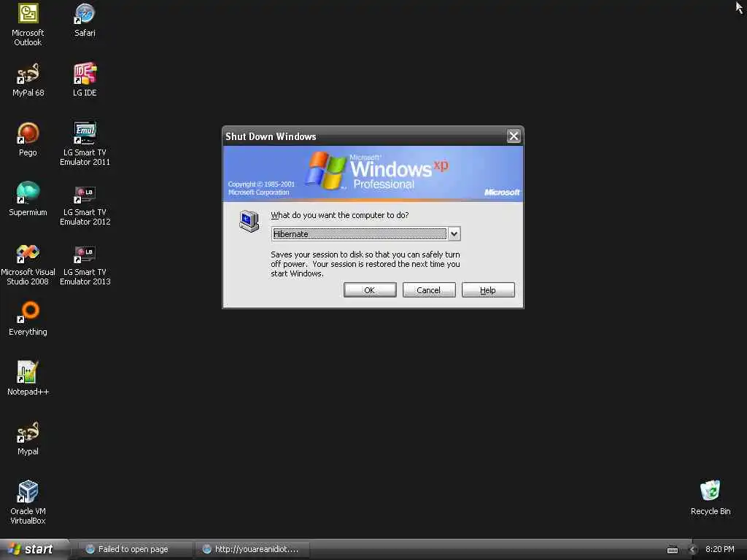Select the MyPal 68 desktop icon

pyautogui.click(x=28, y=80)
